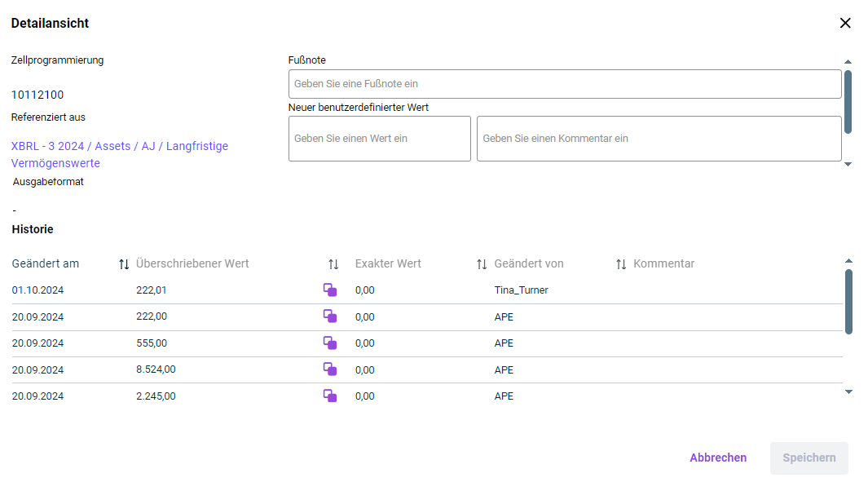The image size is (868, 491).
Task: Focus the 'Geben Sie einen Wert ein' field
Action: tap(380, 139)
